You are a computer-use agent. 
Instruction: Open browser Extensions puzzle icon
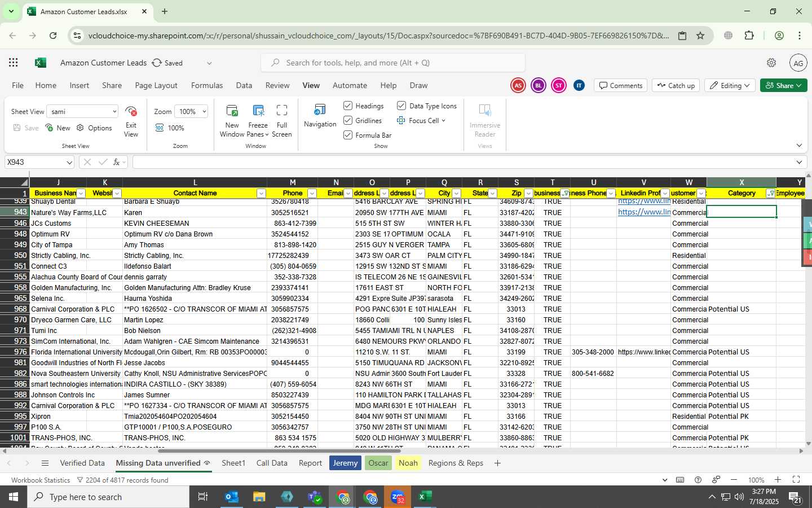click(x=749, y=36)
